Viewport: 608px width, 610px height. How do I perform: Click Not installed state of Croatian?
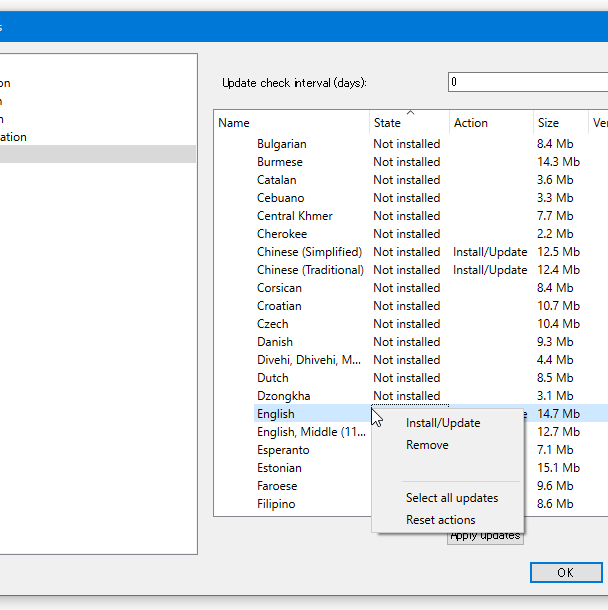[x=407, y=306]
